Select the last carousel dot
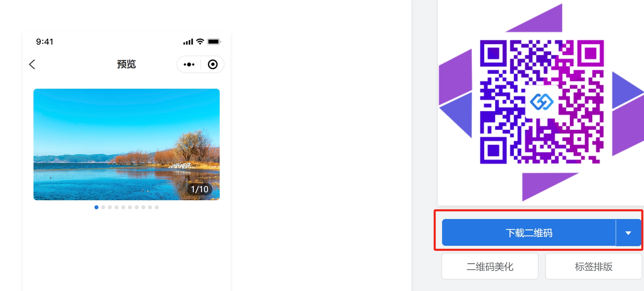The height and width of the screenshot is (291, 644). (x=157, y=207)
